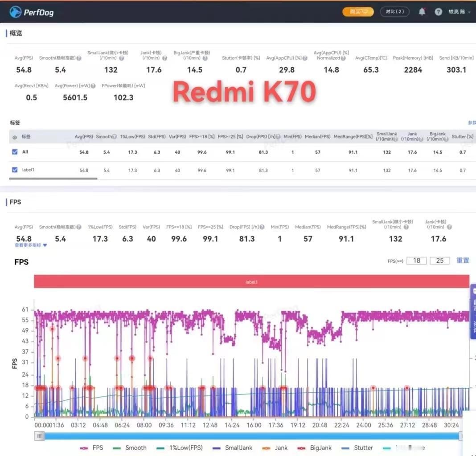Screen dimensions: 476x456
Task: Click the overview BigJank value 14.5
Action: pyautogui.click(x=195, y=70)
